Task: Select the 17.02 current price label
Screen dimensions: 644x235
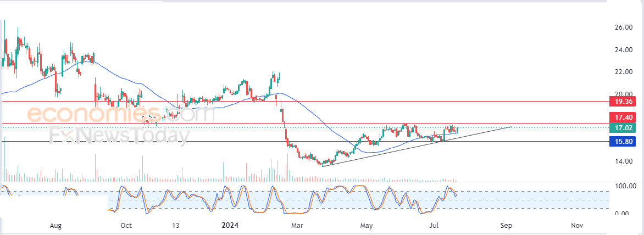Action: pos(623,128)
